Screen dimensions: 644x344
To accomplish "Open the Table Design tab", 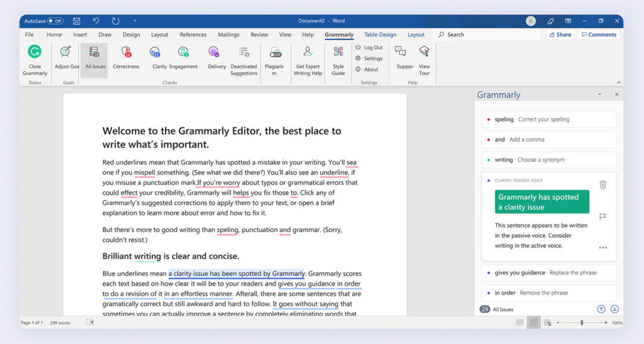I will pyautogui.click(x=380, y=35).
